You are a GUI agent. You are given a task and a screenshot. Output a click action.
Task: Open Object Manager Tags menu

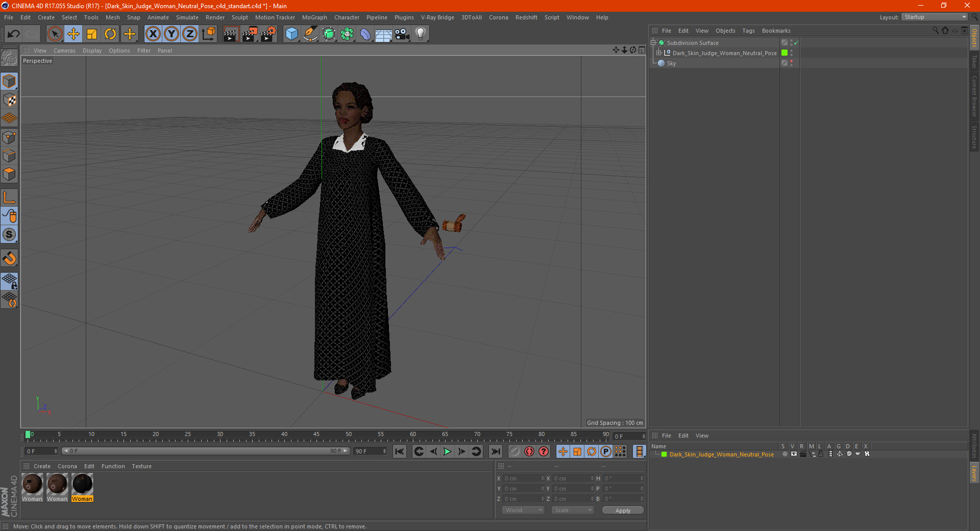tap(748, 31)
